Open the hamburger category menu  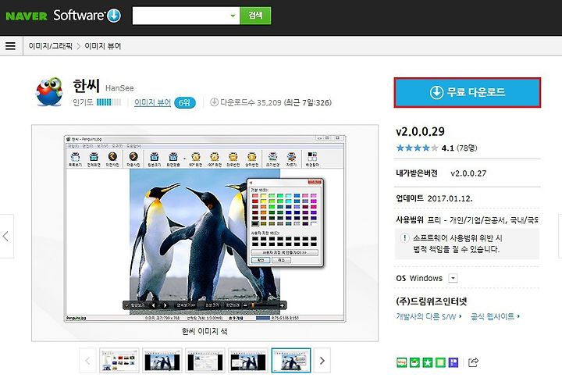click(x=10, y=46)
